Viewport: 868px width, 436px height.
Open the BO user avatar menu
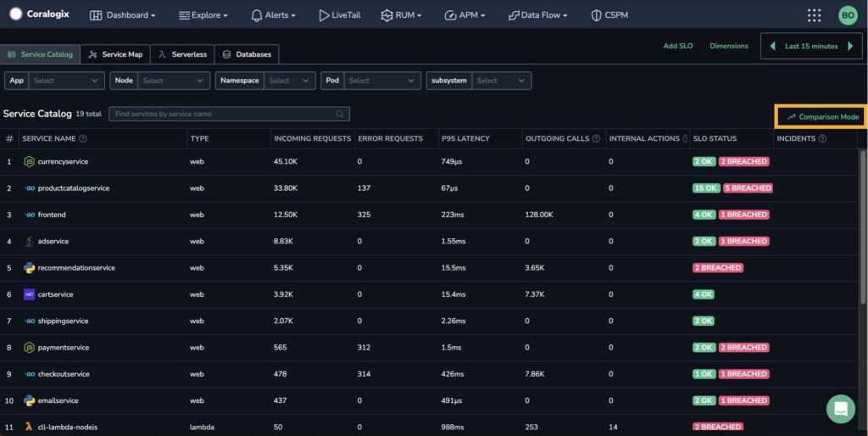tap(848, 15)
